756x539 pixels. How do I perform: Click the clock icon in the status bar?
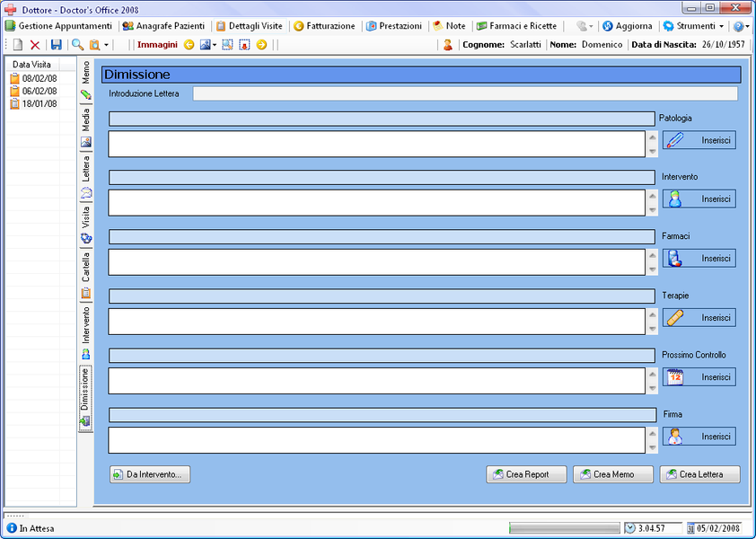coord(630,528)
